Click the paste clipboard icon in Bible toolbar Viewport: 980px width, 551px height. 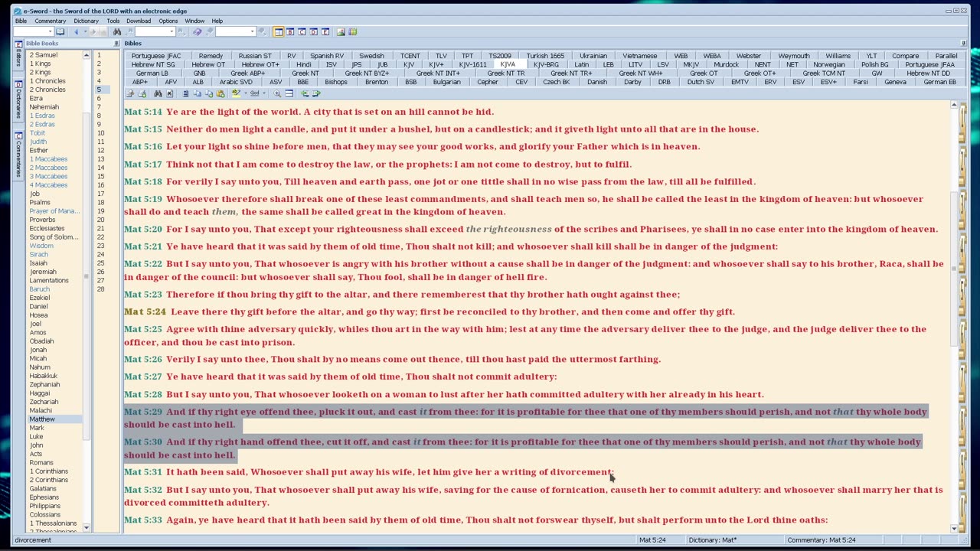click(x=220, y=93)
